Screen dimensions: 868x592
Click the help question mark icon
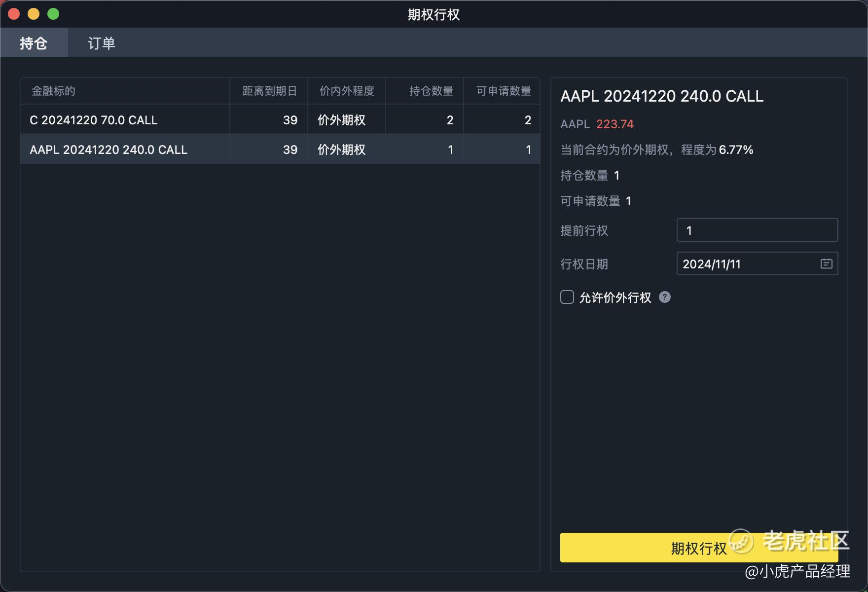pos(664,297)
